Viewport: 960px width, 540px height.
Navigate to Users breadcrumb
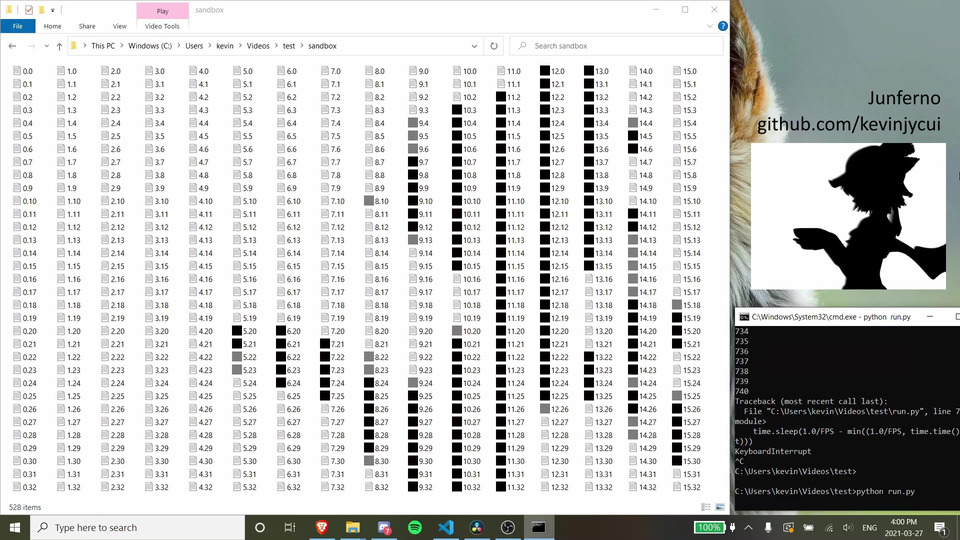click(194, 46)
